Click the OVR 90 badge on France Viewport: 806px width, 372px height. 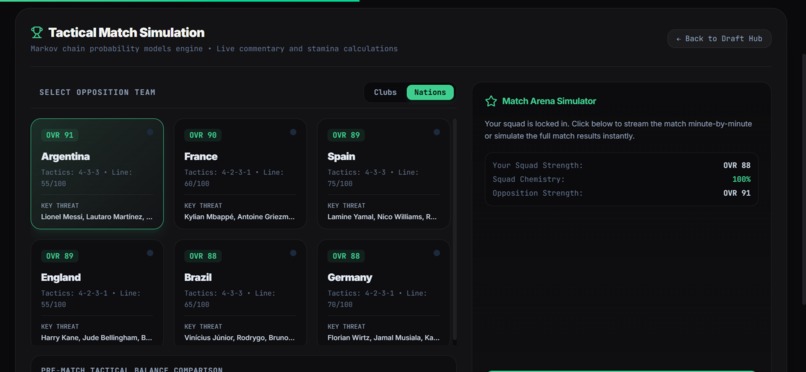coord(203,135)
